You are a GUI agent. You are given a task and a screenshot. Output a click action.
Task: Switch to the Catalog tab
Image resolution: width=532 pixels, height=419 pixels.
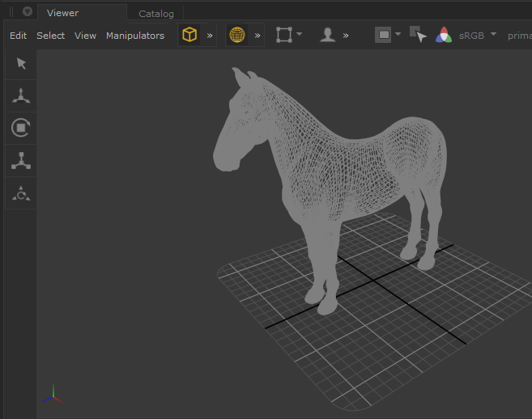(155, 14)
